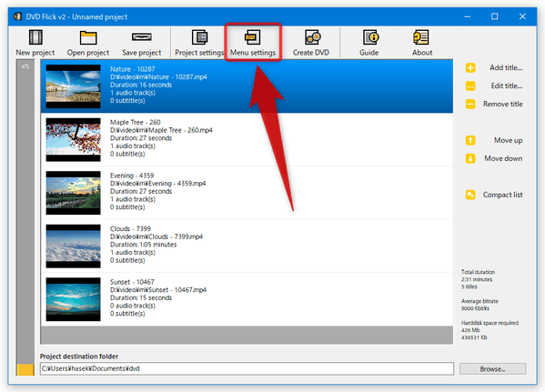
Task: Click the "Harddisk space required" info text
Action: (489, 323)
